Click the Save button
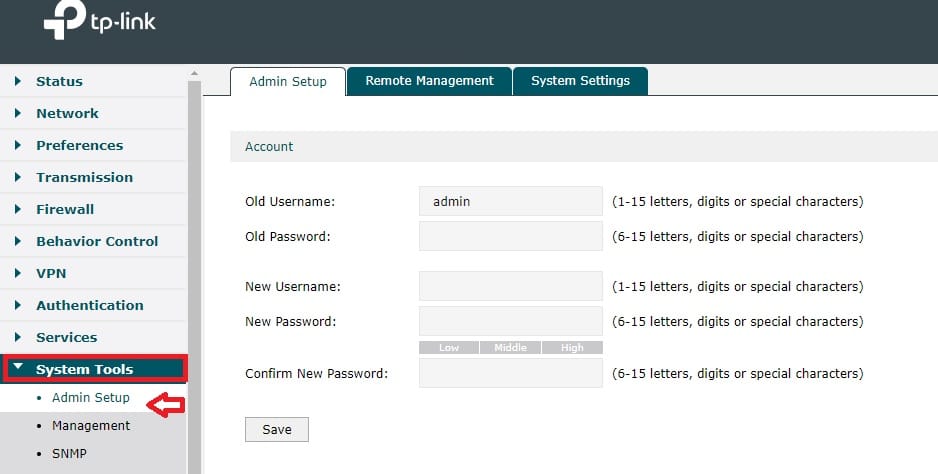Image resolution: width=938 pixels, height=474 pixels. tap(277, 429)
